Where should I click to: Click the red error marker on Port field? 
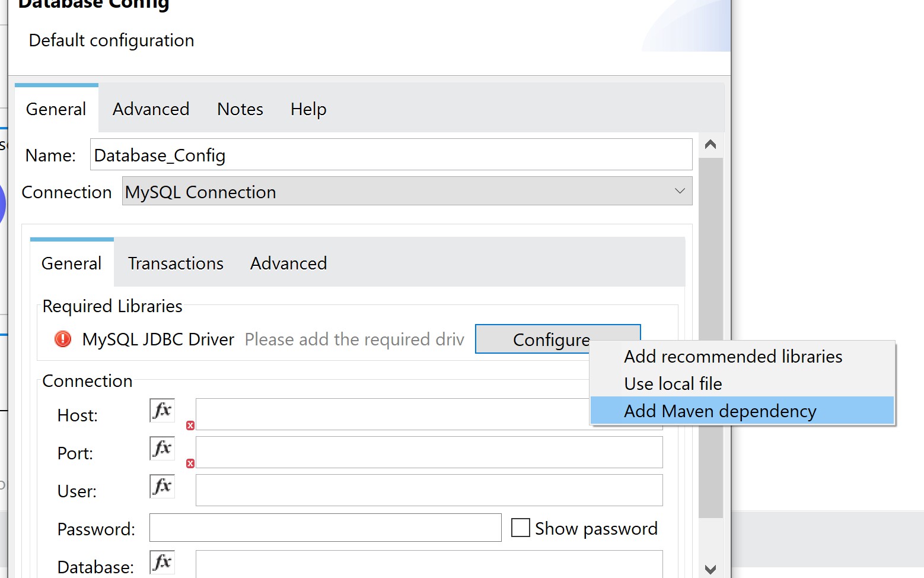point(190,463)
